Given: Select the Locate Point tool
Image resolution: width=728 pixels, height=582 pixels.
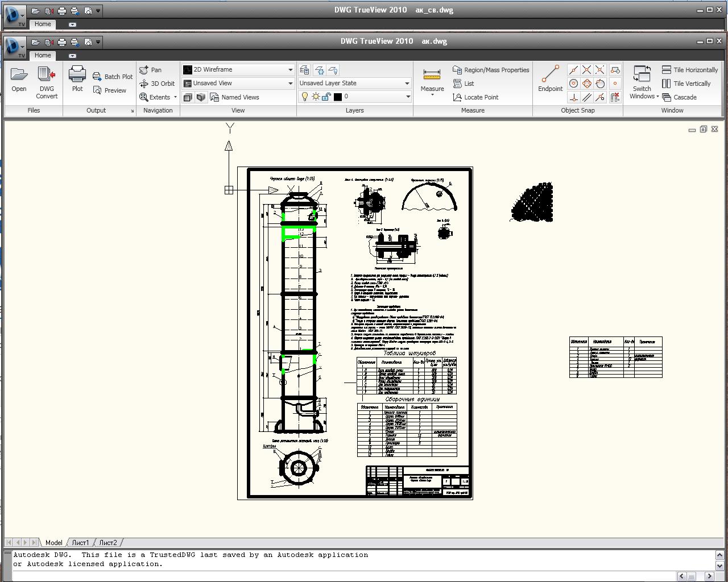Looking at the screenshot, I should [475, 97].
